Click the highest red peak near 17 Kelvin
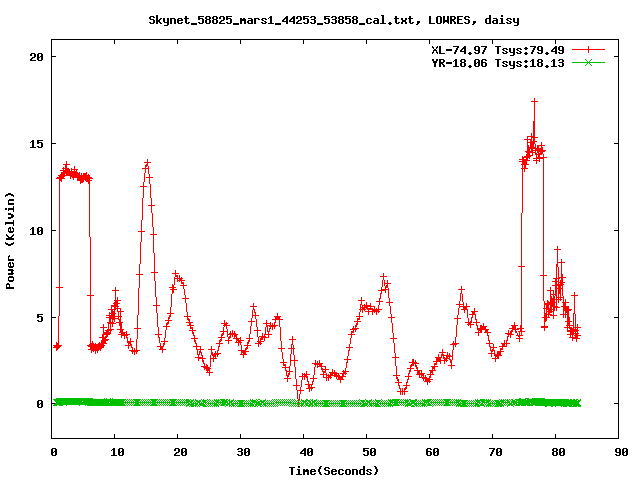This screenshot has height=480, width=640. click(534, 101)
